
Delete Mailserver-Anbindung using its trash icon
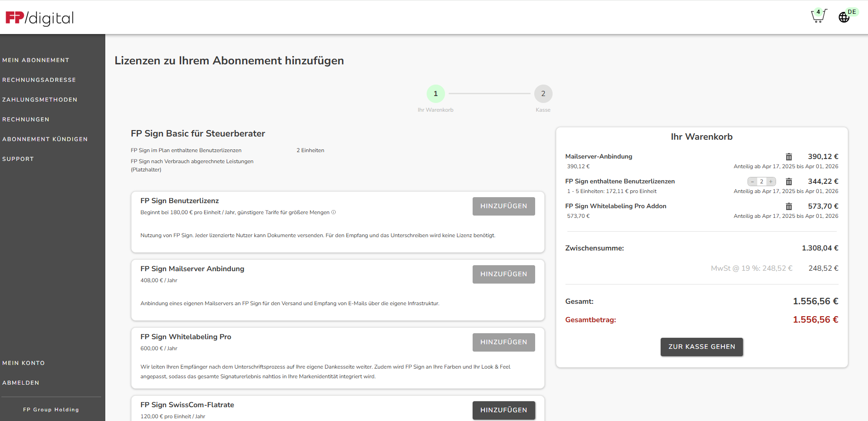click(x=789, y=157)
